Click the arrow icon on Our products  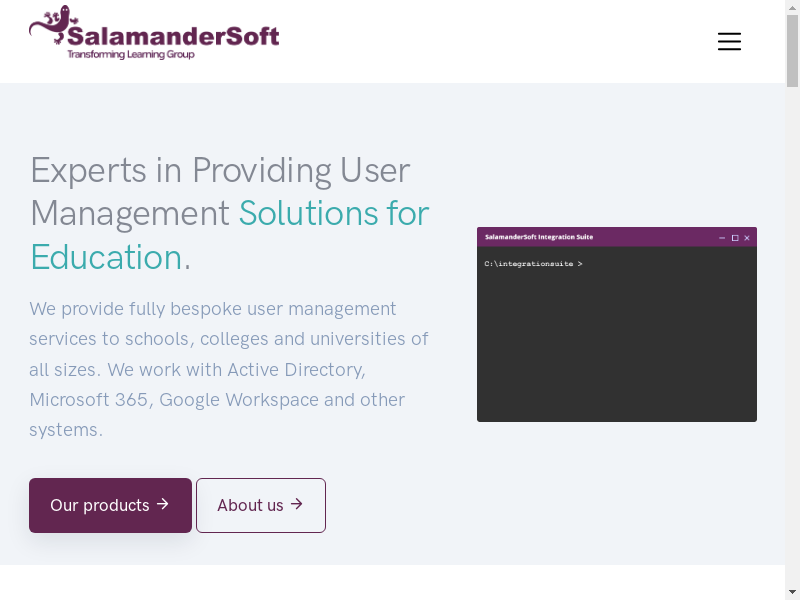[163, 505]
